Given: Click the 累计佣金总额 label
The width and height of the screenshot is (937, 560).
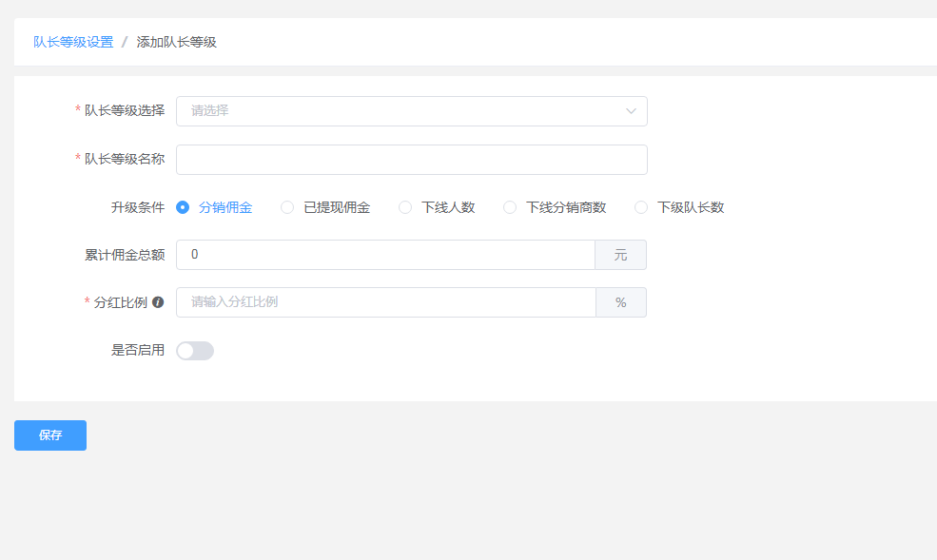Looking at the screenshot, I should (125, 255).
